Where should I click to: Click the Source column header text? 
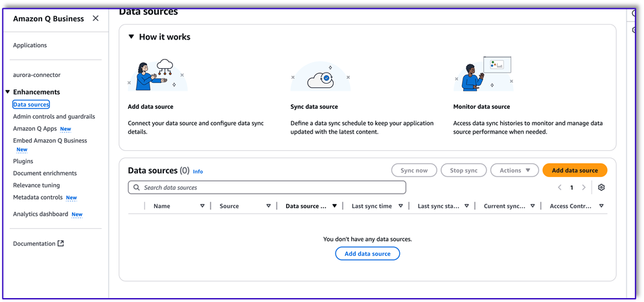click(229, 206)
